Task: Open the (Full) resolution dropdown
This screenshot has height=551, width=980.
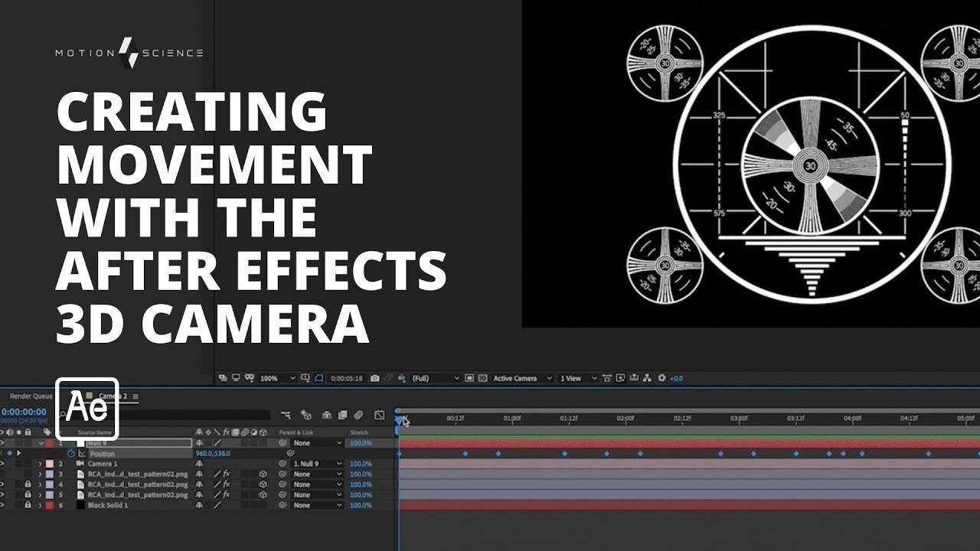Action: [436, 378]
